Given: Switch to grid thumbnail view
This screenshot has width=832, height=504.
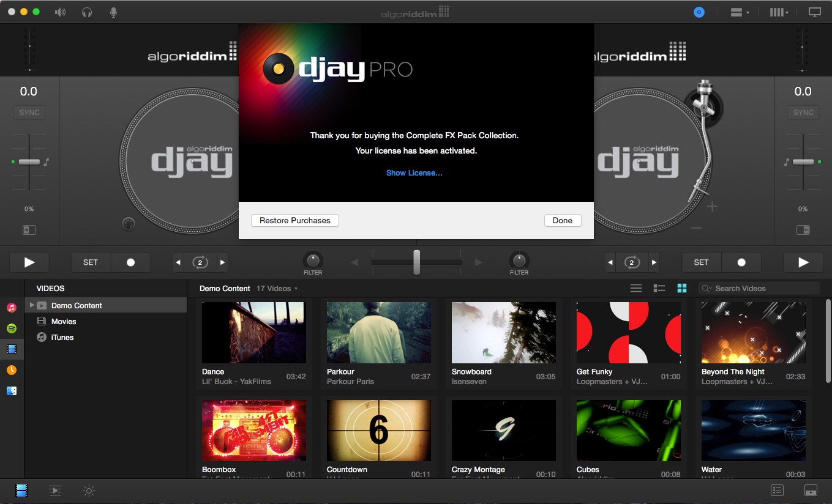Looking at the screenshot, I should [682, 288].
